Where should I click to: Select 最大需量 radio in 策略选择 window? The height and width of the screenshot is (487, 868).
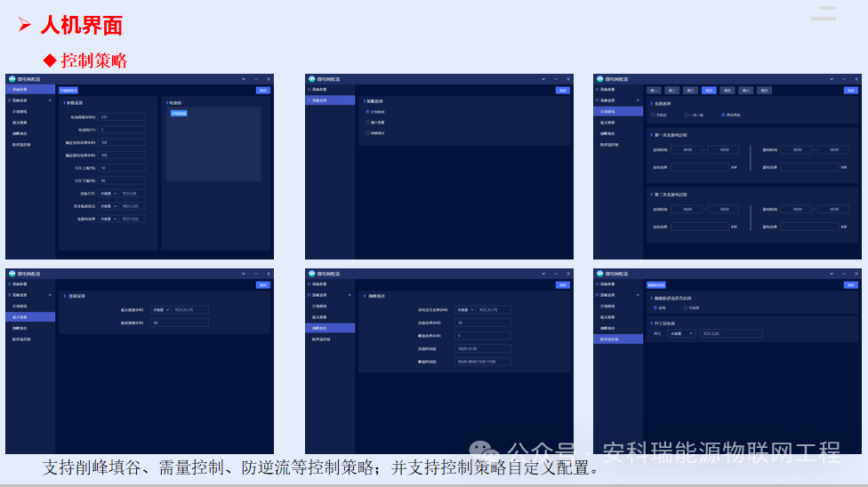coord(367,123)
